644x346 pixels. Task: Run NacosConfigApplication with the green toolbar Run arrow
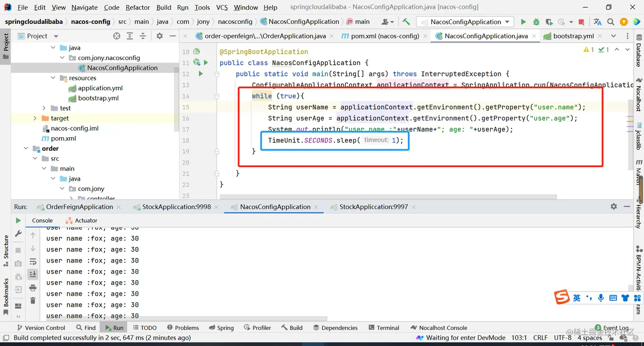523,22
